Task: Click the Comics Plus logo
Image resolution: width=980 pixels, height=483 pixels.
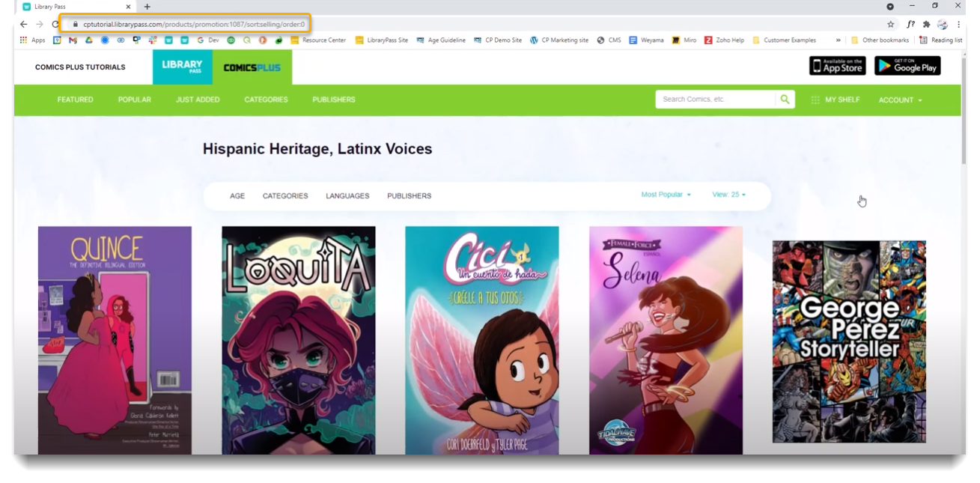Action: coord(252,67)
